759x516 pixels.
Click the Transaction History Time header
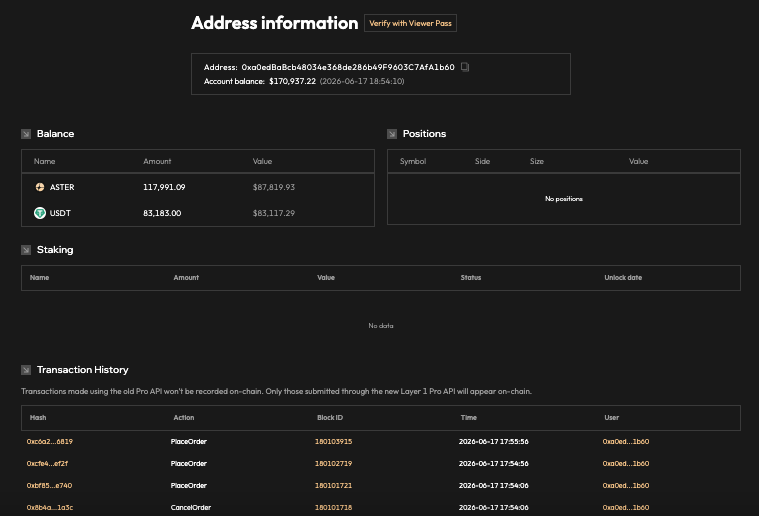[469, 417]
